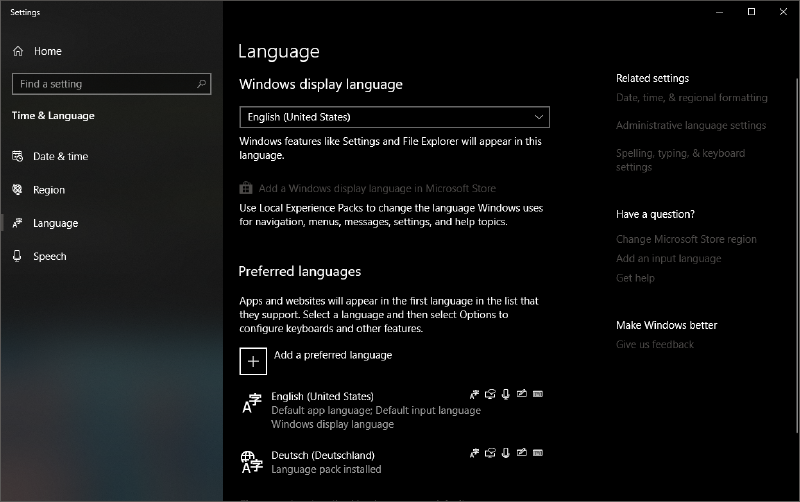Select Deutsch (Deutschland) in preferred languages
Image resolution: width=800 pixels, height=502 pixels.
393,462
